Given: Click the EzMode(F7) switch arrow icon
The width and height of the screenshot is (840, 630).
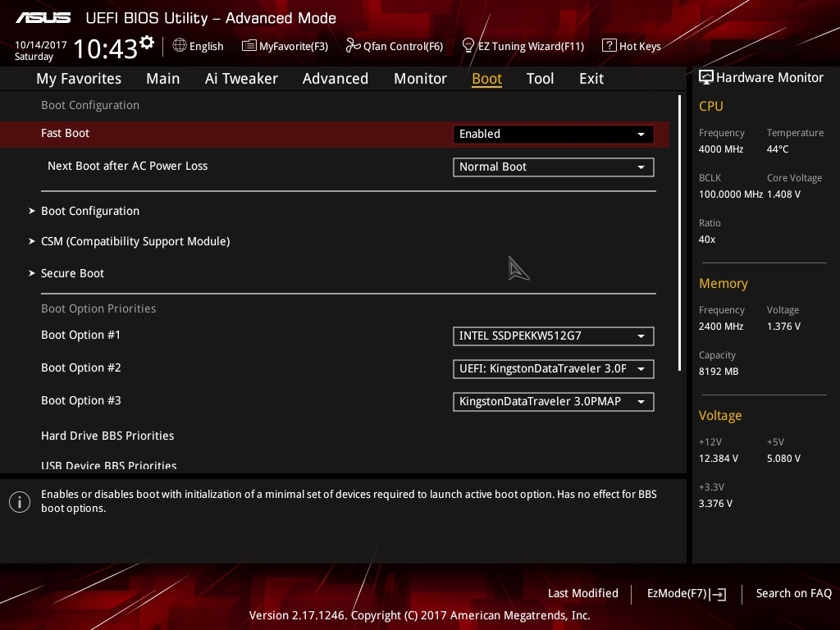Looking at the screenshot, I should 719,594.
